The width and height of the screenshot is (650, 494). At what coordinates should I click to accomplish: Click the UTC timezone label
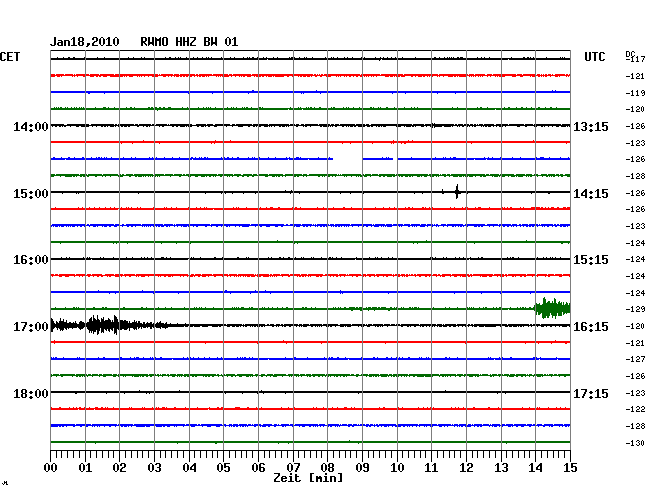[594, 57]
